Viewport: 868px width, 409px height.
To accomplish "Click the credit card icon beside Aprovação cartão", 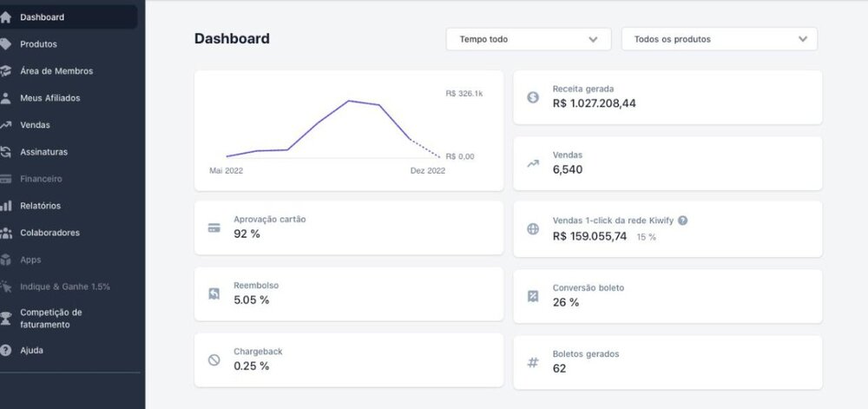I will click(214, 228).
